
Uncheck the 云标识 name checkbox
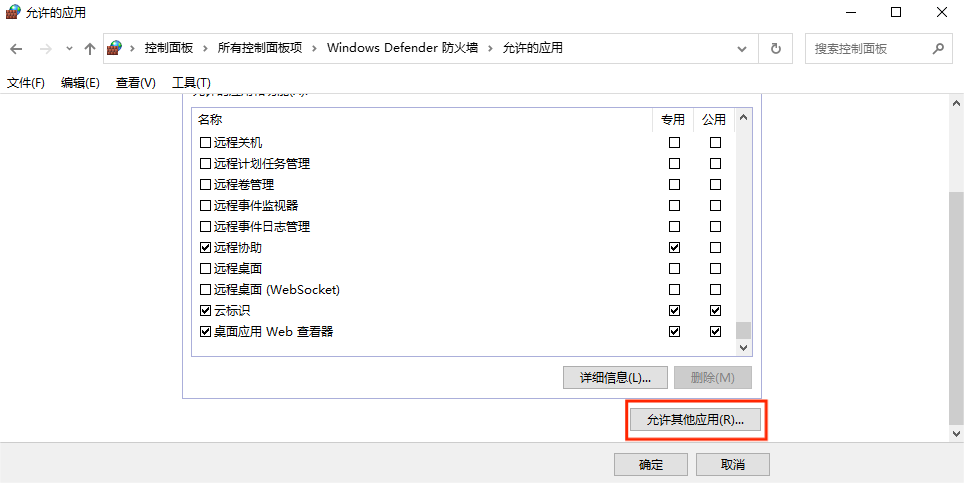tap(205, 310)
